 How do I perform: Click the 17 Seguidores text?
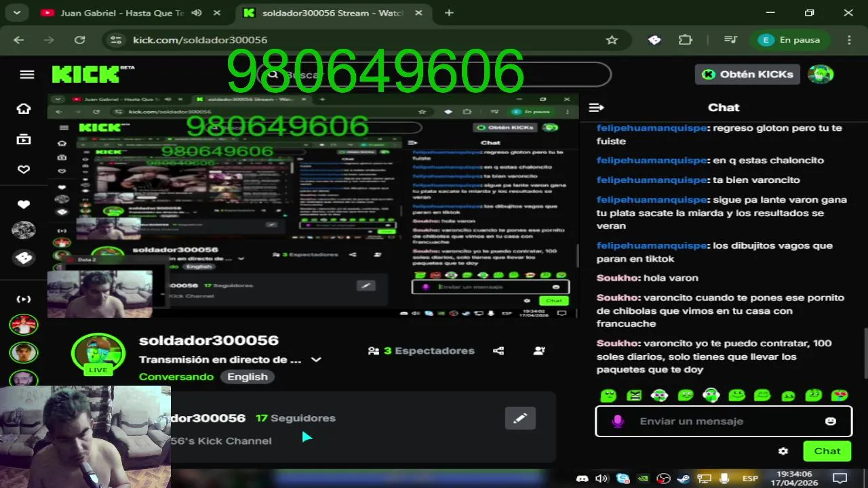296,418
